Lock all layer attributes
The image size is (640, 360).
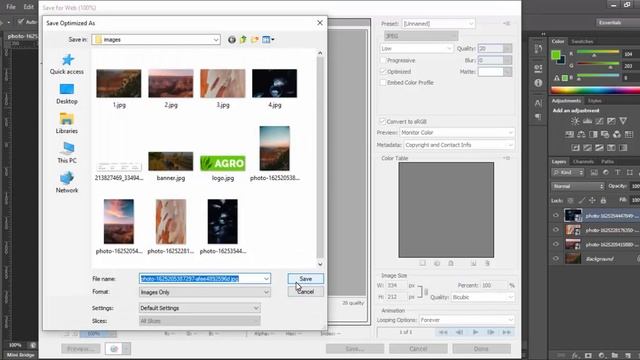pyautogui.click(x=603, y=200)
